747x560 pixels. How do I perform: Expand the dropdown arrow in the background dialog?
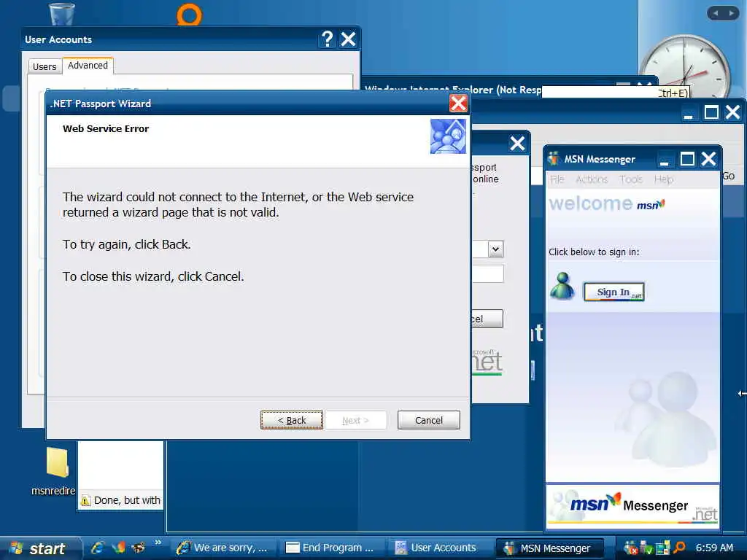pyautogui.click(x=496, y=249)
